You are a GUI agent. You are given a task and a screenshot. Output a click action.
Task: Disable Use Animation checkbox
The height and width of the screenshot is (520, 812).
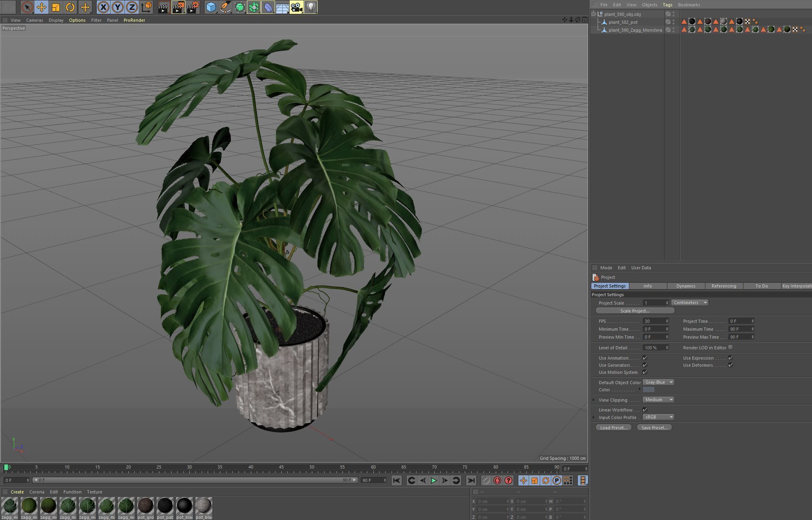coord(645,358)
